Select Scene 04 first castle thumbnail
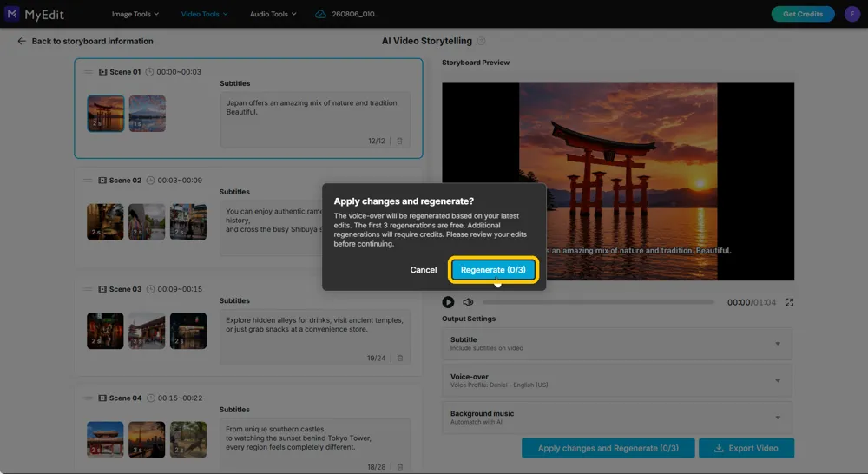868x474 pixels. [105, 439]
